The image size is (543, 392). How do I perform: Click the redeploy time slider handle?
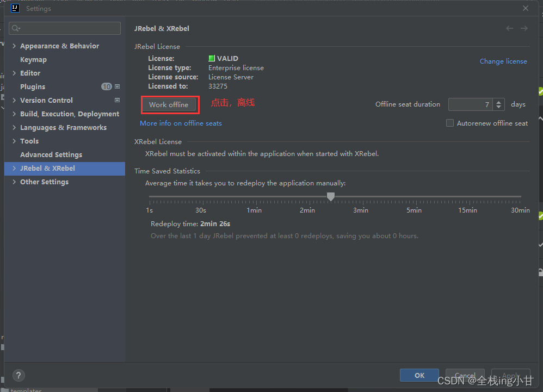coord(331,196)
